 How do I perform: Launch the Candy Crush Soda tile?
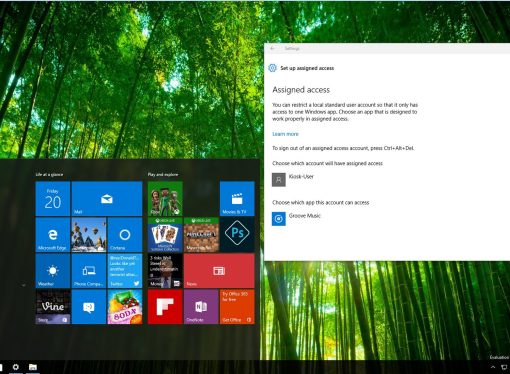pyautogui.click(x=125, y=307)
